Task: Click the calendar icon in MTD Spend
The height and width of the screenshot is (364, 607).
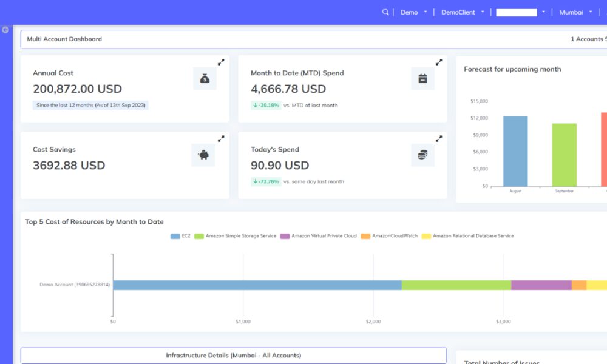Action: pos(422,79)
